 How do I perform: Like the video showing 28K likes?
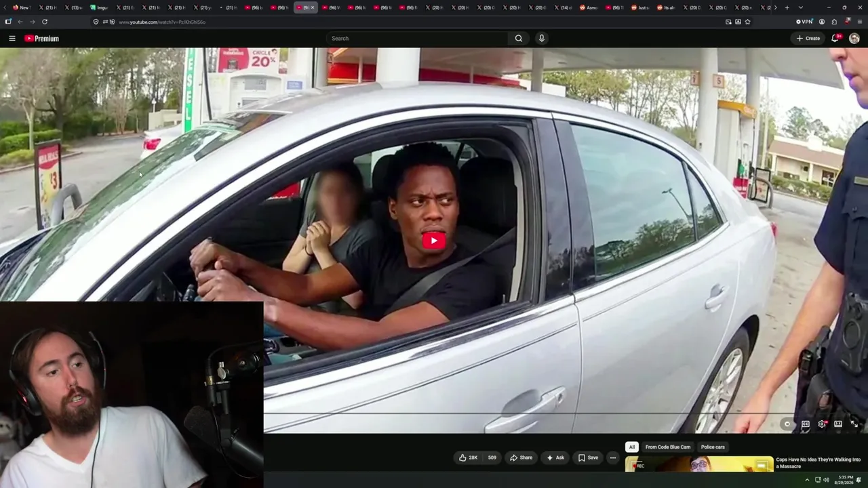[468, 457]
